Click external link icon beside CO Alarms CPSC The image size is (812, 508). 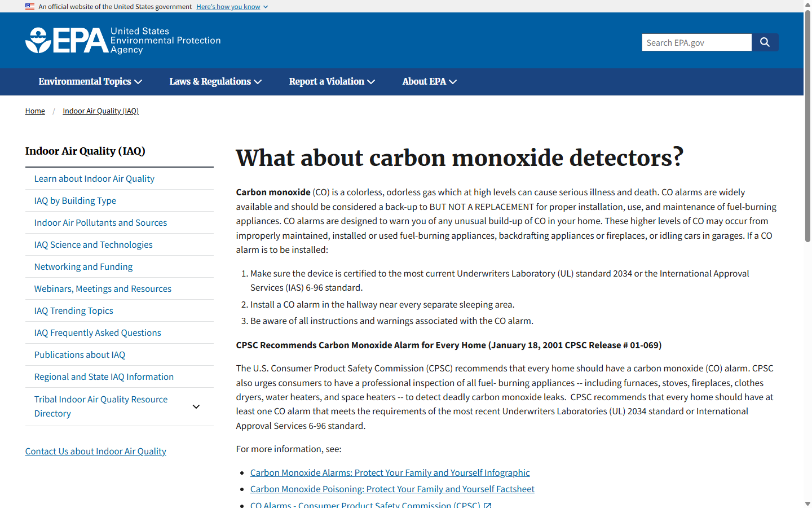(488, 505)
